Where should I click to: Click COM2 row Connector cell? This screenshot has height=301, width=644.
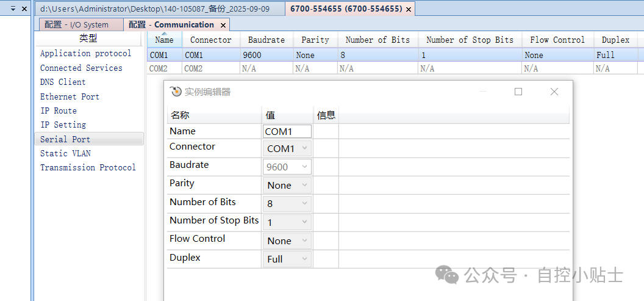point(210,68)
